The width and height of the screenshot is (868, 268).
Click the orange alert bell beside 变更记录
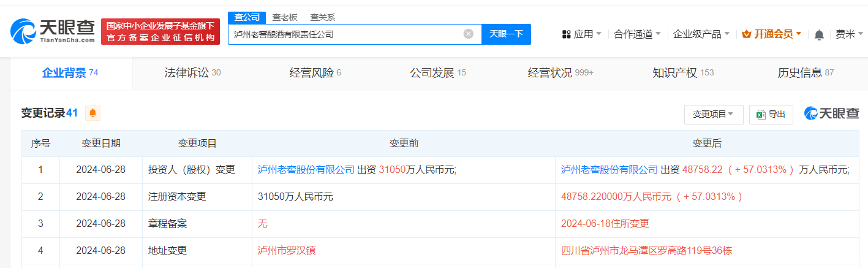[x=92, y=113]
